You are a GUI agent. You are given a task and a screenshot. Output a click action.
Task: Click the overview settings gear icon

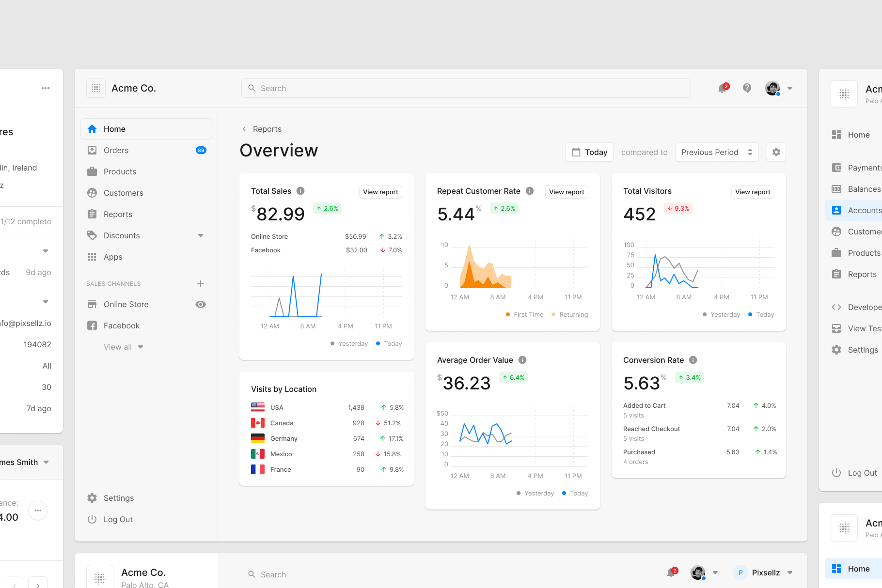pos(776,152)
